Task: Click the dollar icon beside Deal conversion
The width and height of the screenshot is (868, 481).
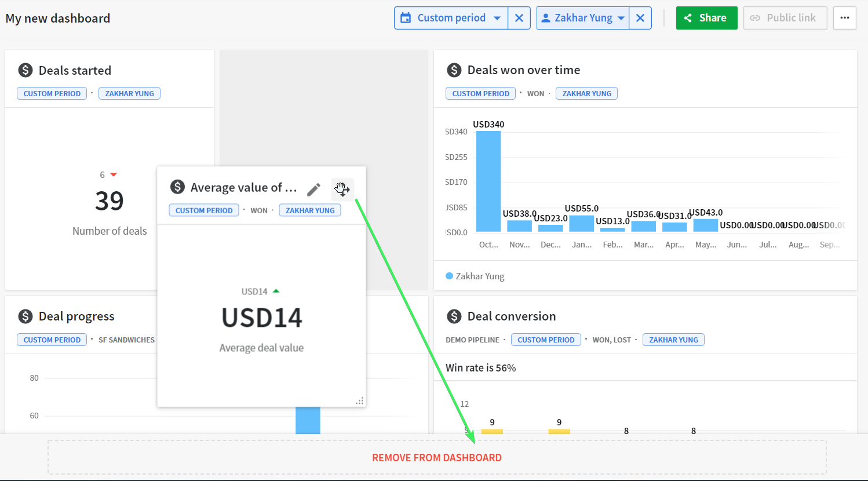Action: 454,316
